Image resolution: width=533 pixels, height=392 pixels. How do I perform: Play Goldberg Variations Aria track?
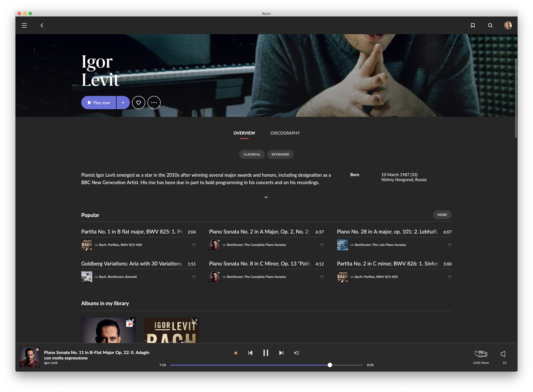click(x=132, y=264)
